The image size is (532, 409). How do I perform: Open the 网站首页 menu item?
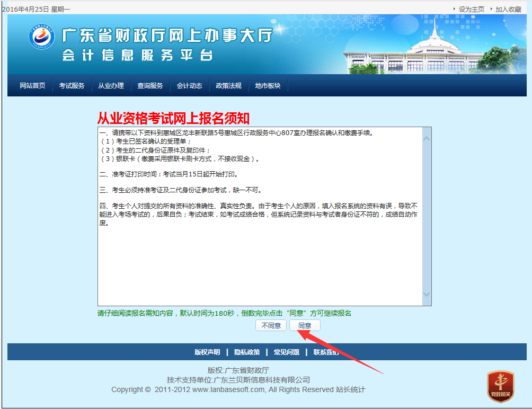click(32, 86)
